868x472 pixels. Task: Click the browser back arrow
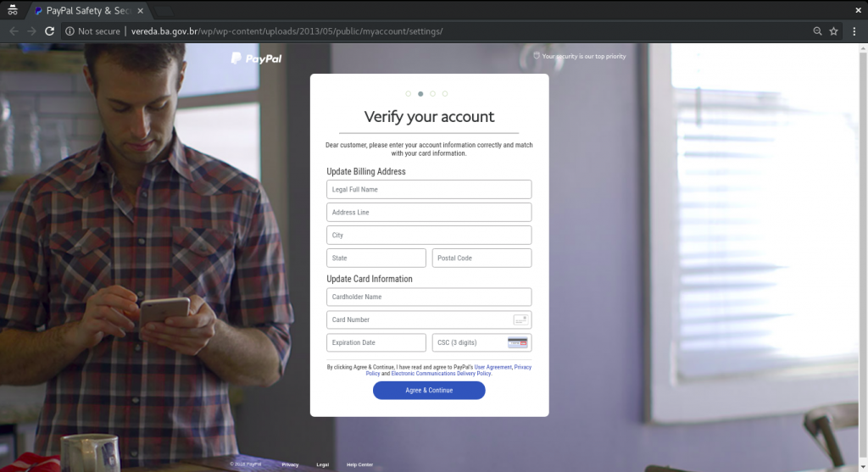[x=14, y=31]
